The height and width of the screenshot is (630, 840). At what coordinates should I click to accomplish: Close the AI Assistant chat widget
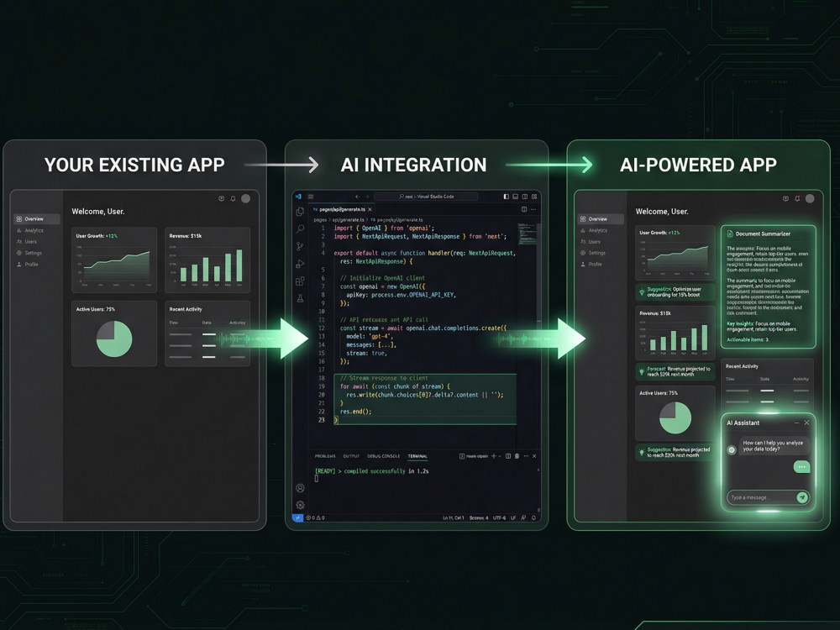[806, 423]
